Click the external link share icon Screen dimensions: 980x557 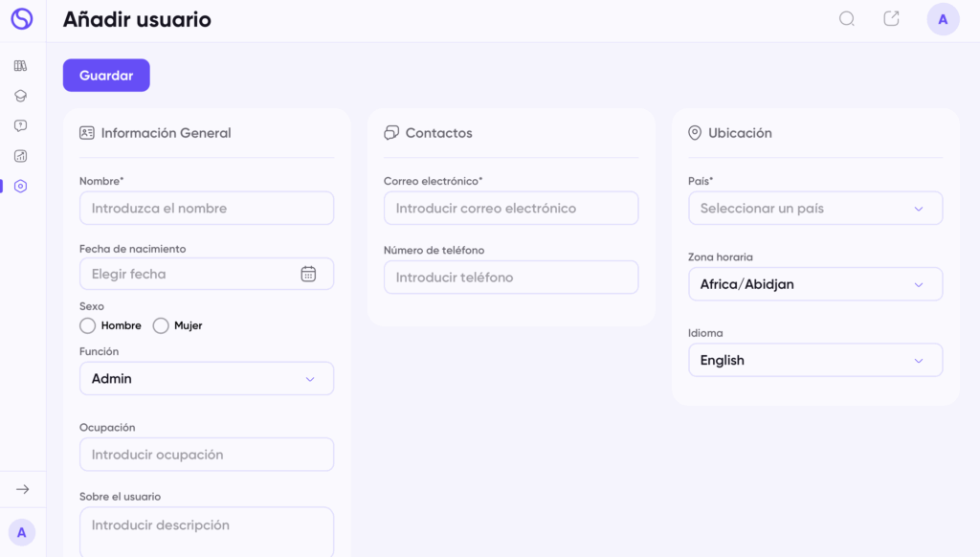891,19
